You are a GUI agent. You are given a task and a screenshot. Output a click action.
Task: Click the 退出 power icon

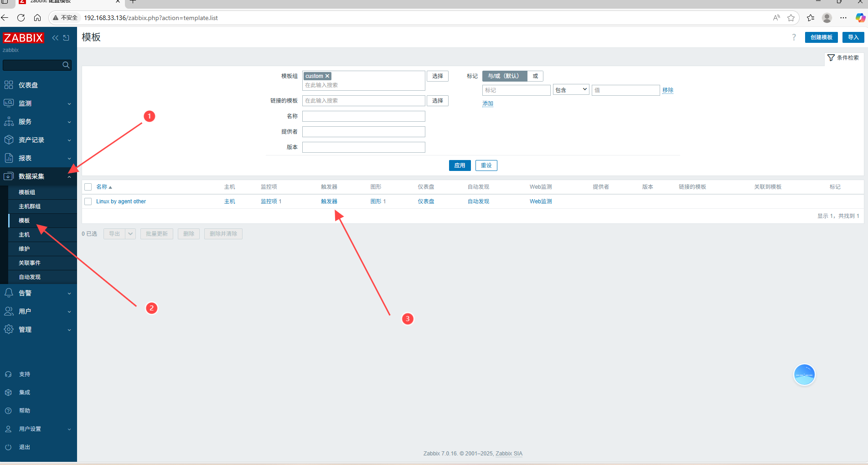pos(8,447)
